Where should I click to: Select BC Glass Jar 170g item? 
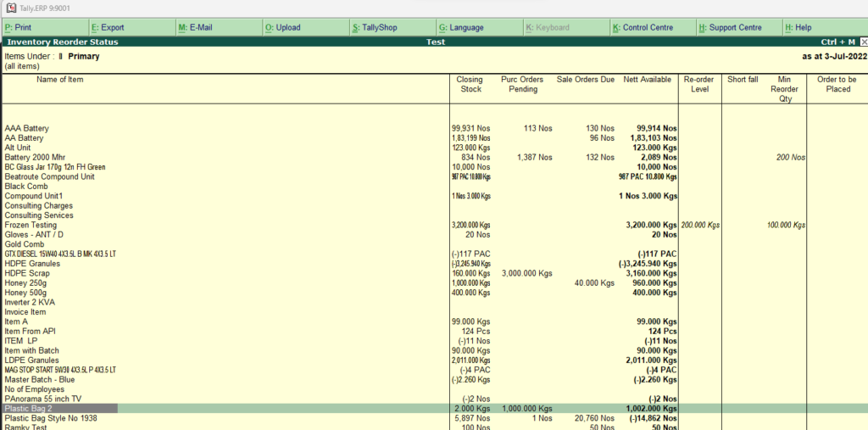point(55,167)
